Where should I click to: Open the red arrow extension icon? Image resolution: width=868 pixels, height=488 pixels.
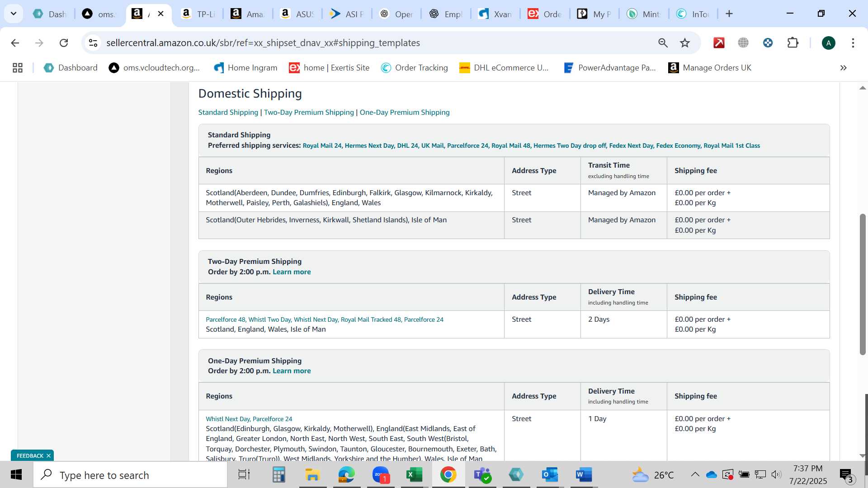point(719,43)
